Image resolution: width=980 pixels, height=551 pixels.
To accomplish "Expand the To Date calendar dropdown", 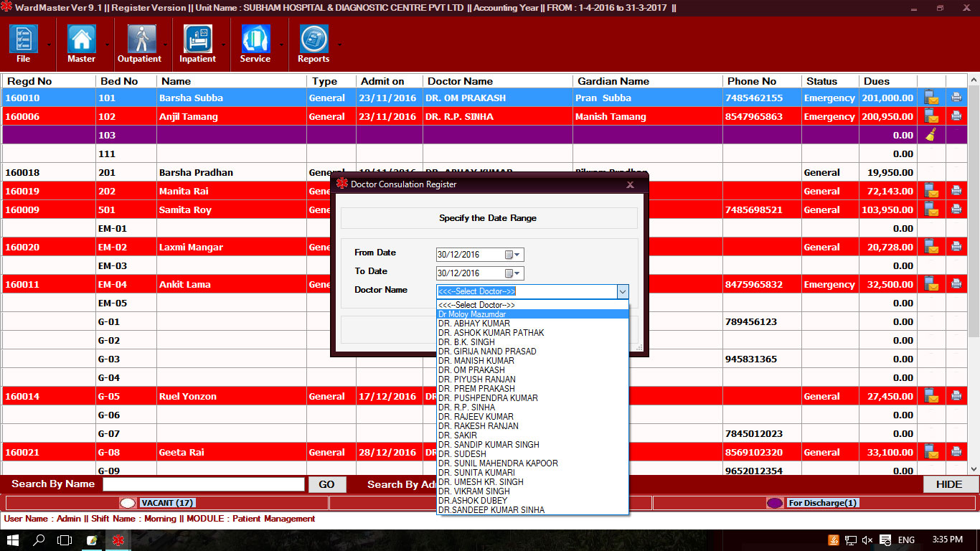I will [x=514, y=273].
